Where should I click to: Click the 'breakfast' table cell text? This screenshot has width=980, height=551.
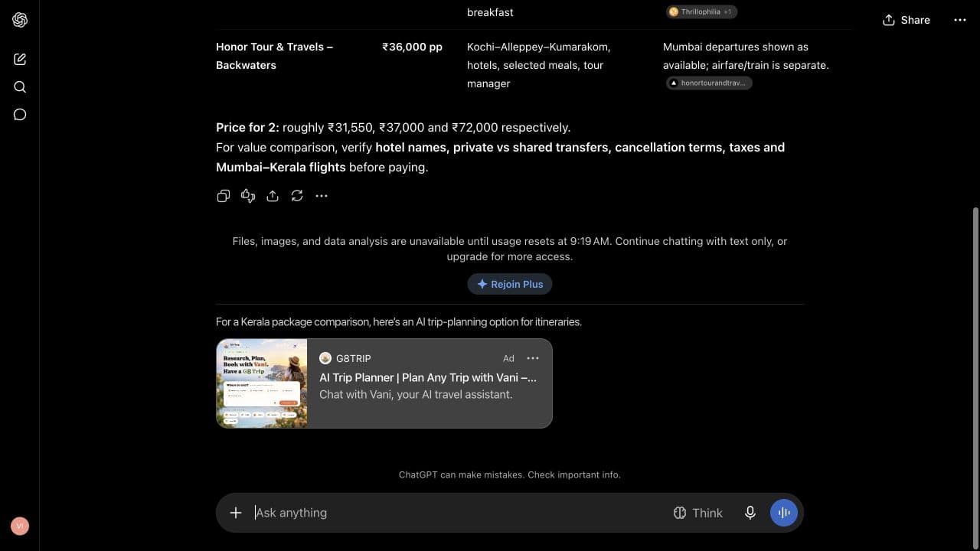click(x=490, y=12)
